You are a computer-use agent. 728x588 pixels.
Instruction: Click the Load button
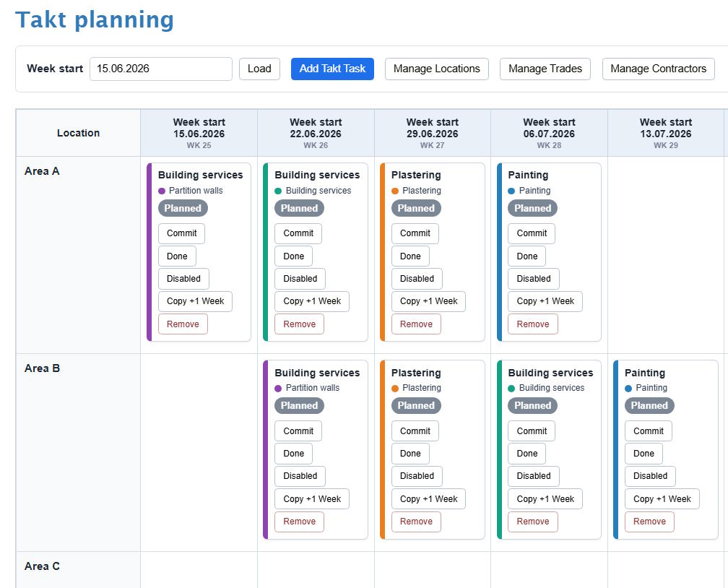tap(259, 69)
